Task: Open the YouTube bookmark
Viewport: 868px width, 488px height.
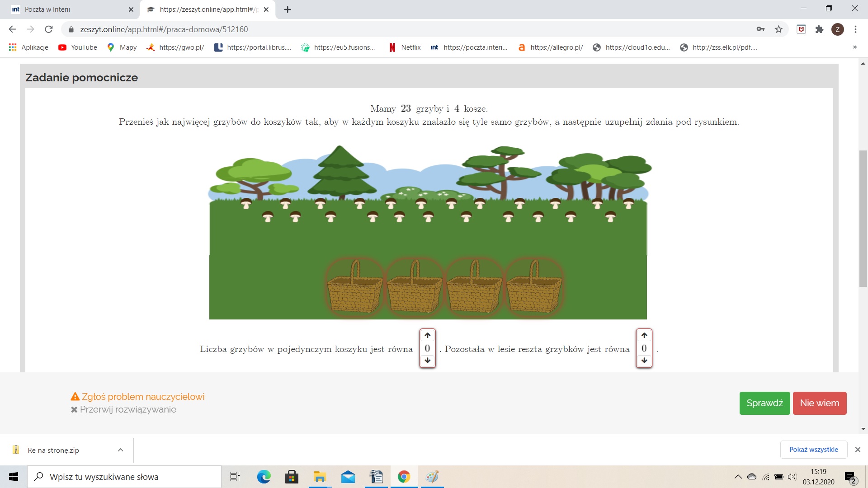Action: pyautogui.click(x=78, y=47)
